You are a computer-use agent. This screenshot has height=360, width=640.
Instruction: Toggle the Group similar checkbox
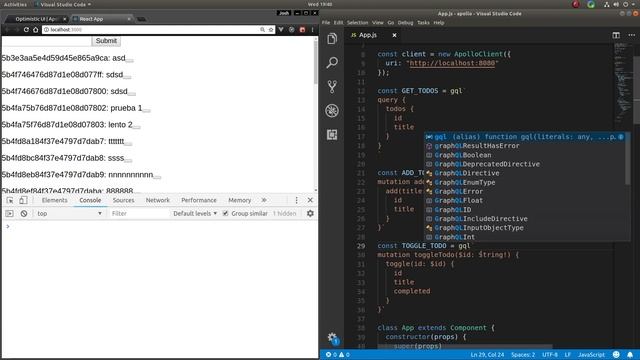(225, 213)
